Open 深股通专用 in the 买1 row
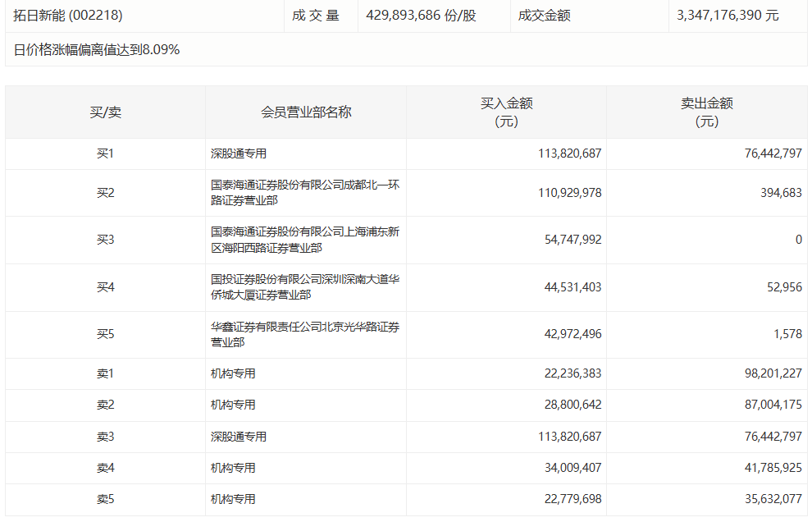The width and height of the screenshot is (812, 522). click(239, 153)
